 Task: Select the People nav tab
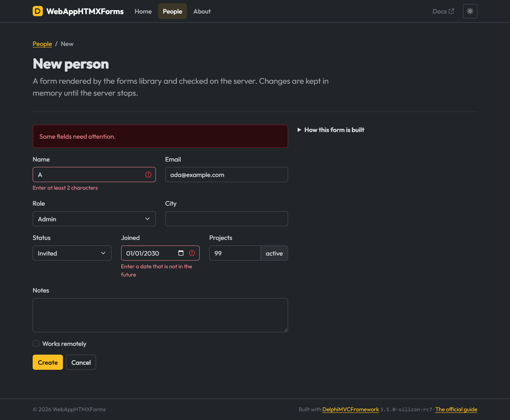(172, 11)
